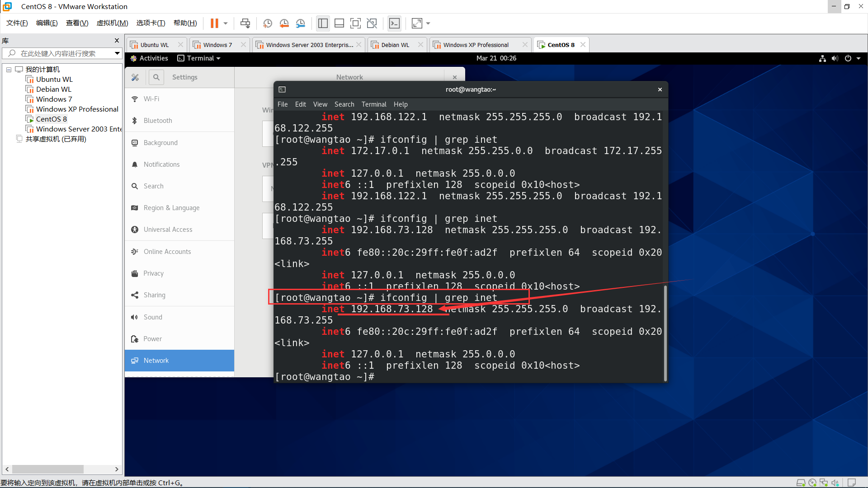Select CentOS 8 in the library tree
868x488 pixels.
point(51,119)
